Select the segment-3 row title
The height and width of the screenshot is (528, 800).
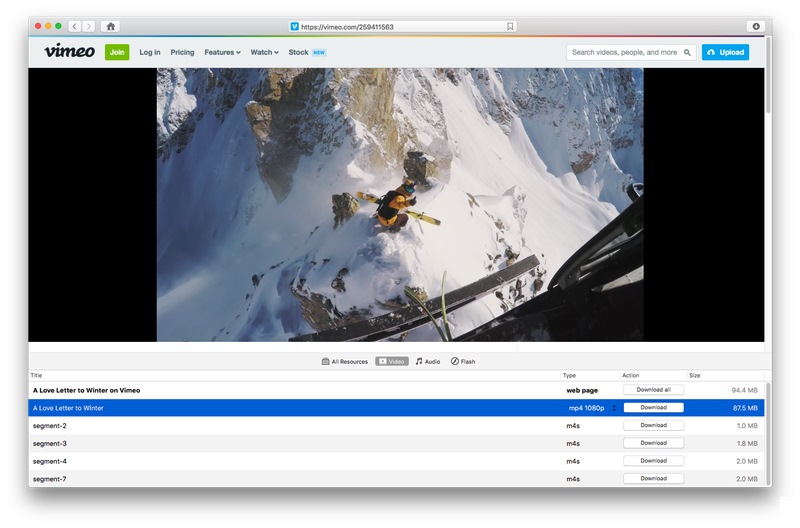coord(49,443)
